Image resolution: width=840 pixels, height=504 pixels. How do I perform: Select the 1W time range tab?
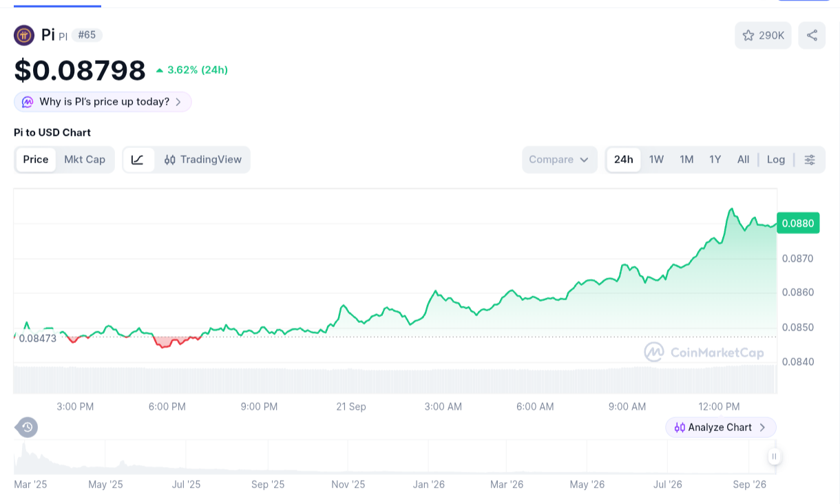coord(656,160)
